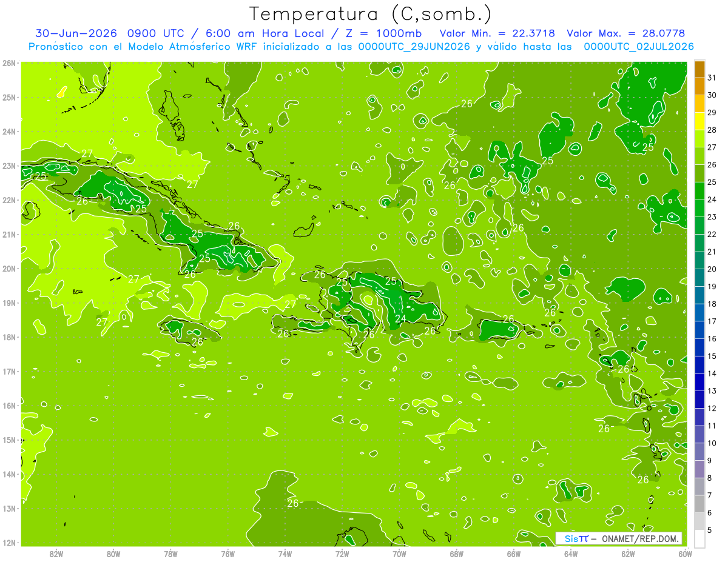This screenshot has height=562, width=728.
Task: Click valid-until time '0000UTC_02JUL2026'
Action: pos(639,47)
